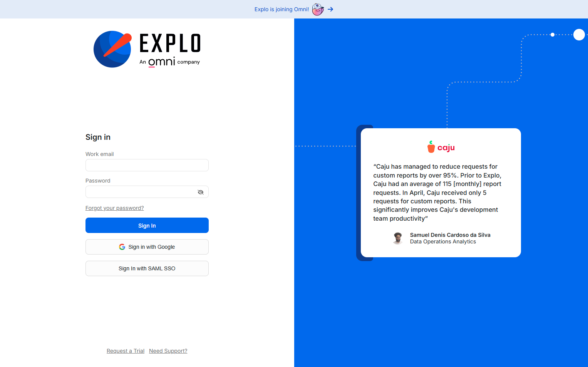Click the Explo globe logo
This screenshot has height=367, width=588.
tap(112, 49)
